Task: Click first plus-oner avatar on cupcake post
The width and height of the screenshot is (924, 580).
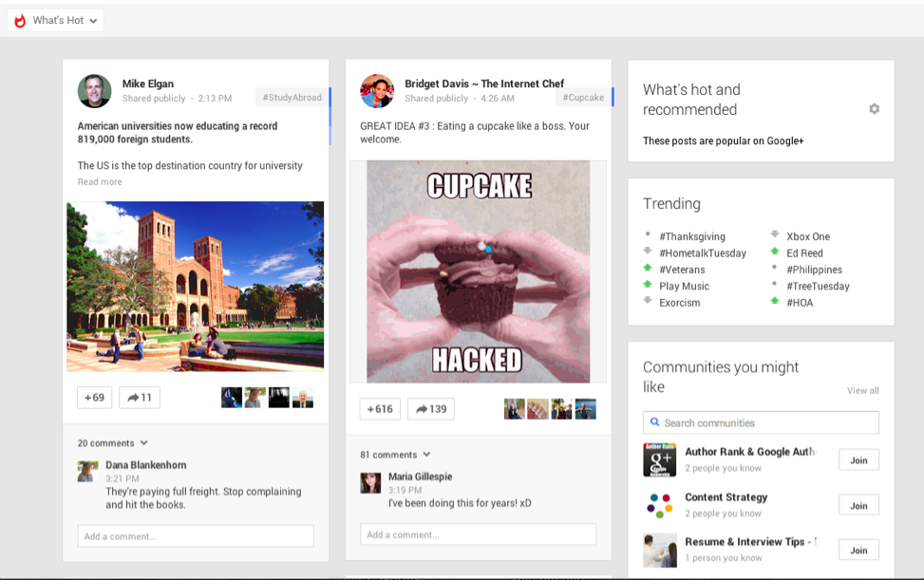Action: click(515, 409)
